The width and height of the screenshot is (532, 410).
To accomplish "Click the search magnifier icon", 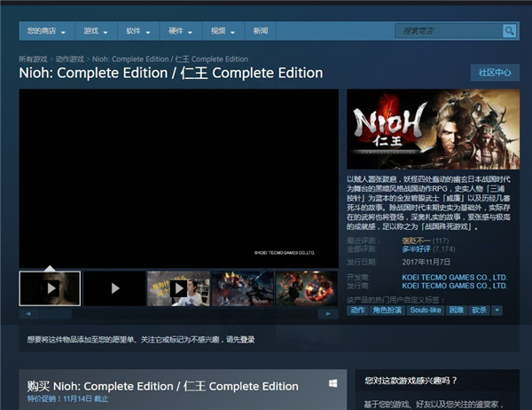I will click(x=509, y=31).
